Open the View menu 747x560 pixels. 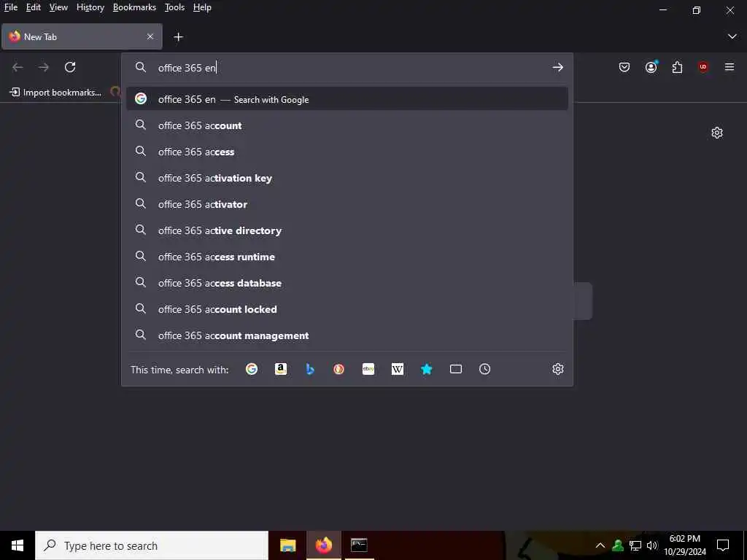click(58, 7)
